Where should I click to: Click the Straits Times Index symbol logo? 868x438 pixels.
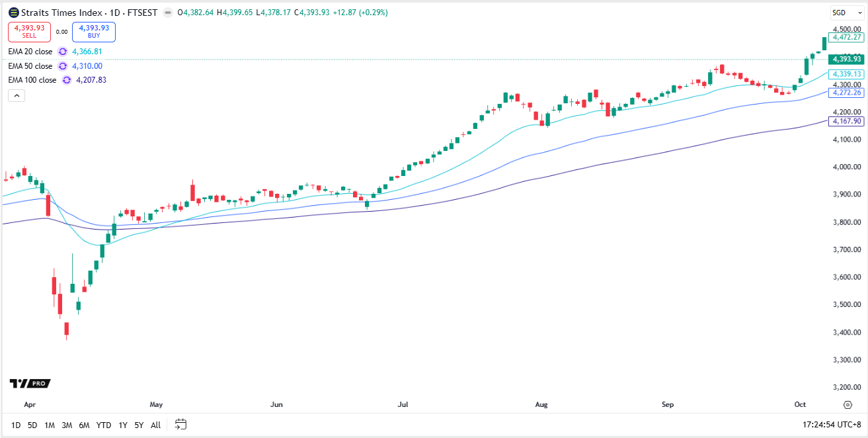[13, 13]
